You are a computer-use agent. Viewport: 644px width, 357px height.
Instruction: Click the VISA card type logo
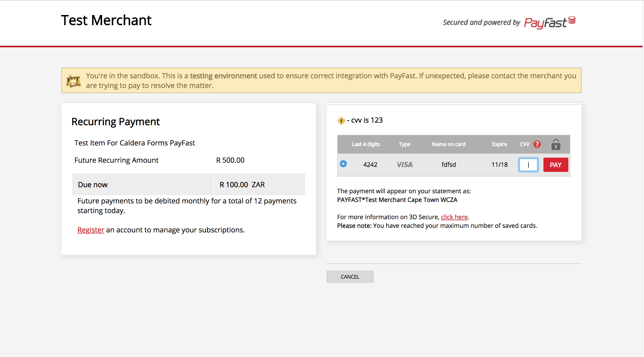(x=405, y=165)
